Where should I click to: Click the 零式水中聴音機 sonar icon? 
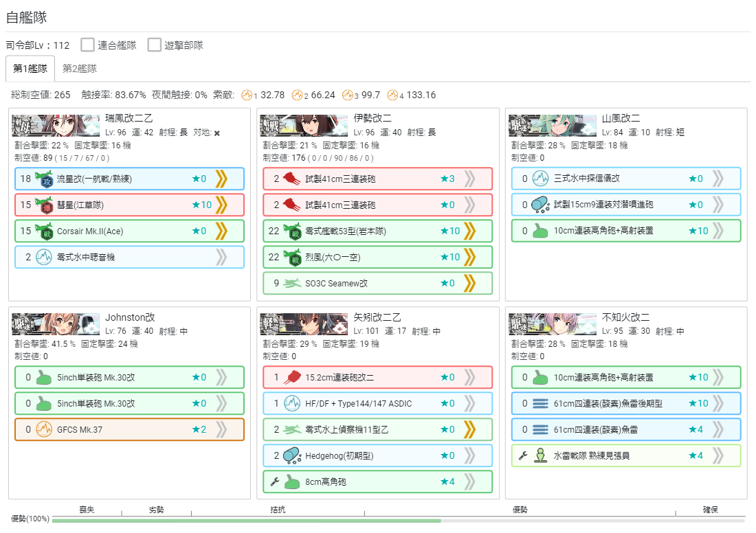(x=44, y=257)
